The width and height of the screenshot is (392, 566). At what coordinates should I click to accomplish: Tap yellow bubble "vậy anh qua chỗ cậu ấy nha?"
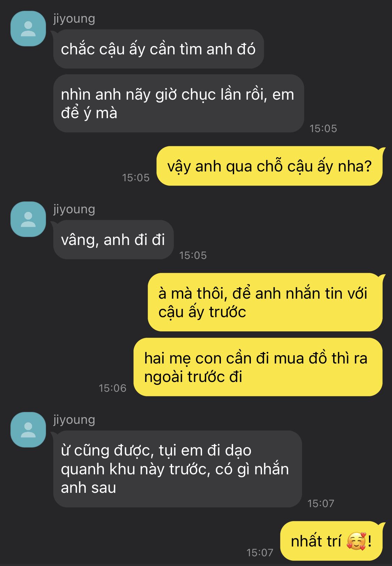269,166
